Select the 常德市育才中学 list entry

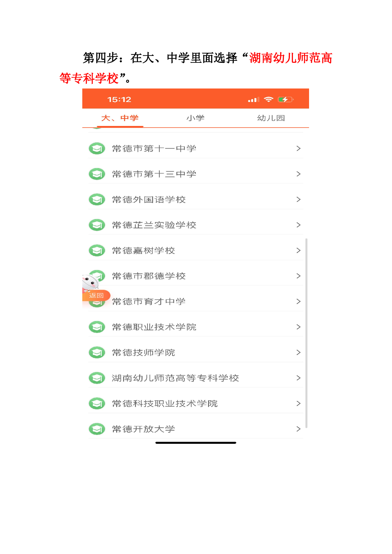pos(149,302)
